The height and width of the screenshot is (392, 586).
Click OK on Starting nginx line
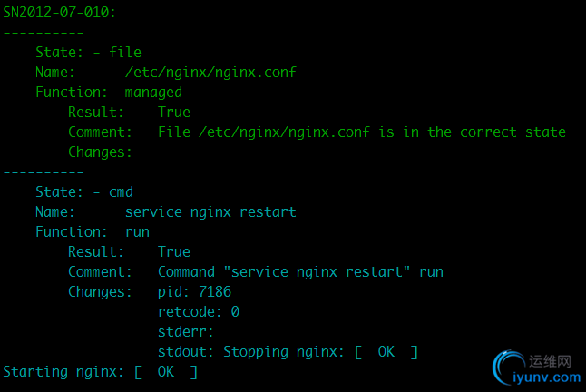click(166, 372)
